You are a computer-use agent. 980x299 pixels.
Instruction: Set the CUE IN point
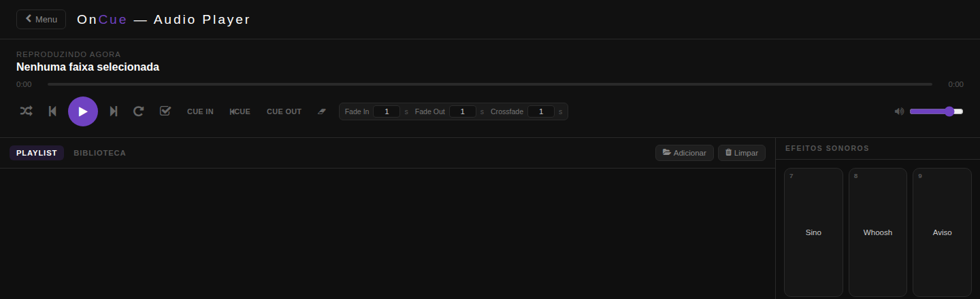coord(200,111)
